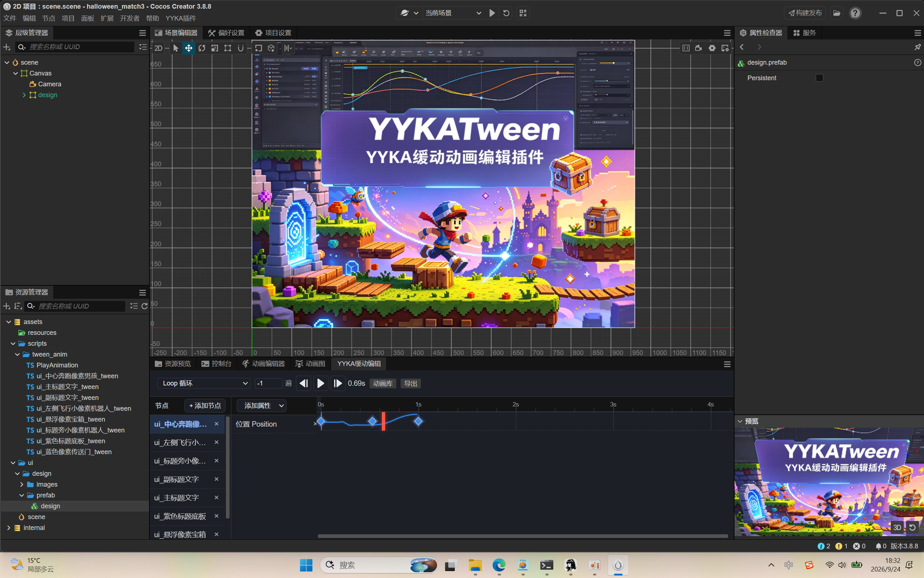Open the Loop 循环 mode dropdown

point(204,383)
